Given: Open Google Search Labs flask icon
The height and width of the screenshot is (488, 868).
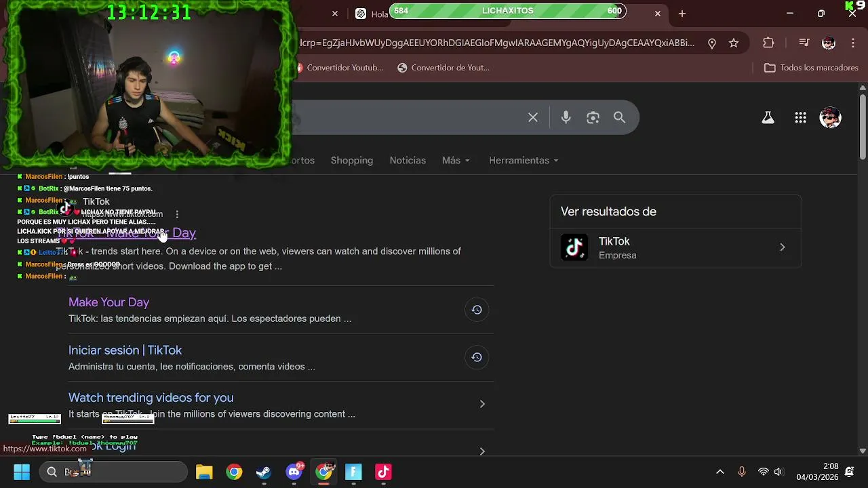Looking at the screenshot, I should [x=768, y=118].
